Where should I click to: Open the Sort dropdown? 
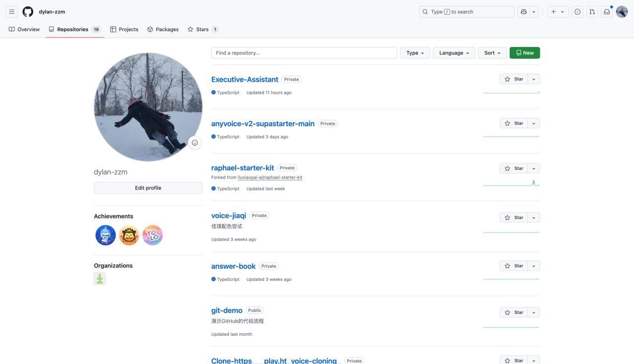pos(492,53)
